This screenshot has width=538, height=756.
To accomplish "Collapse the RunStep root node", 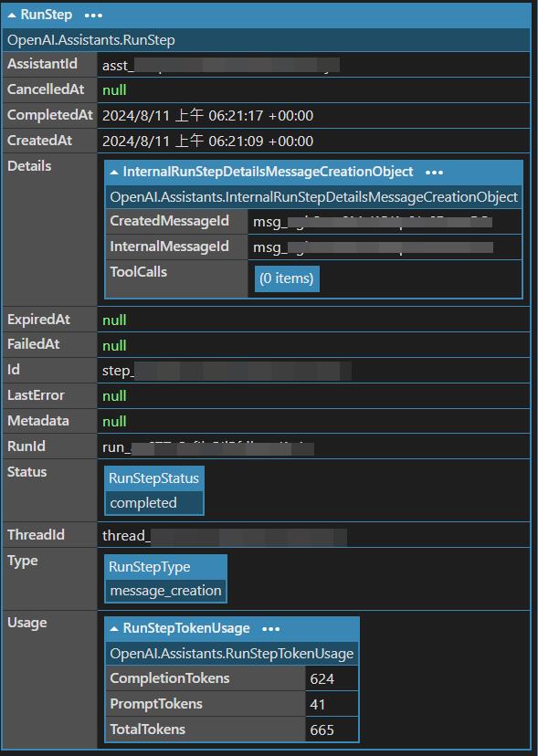I will coord(12,16).
